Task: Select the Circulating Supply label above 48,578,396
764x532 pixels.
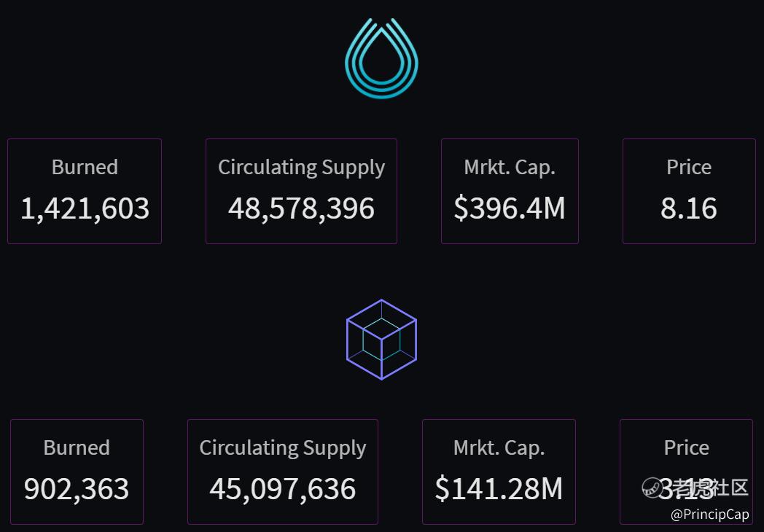Action: [301, 167]
